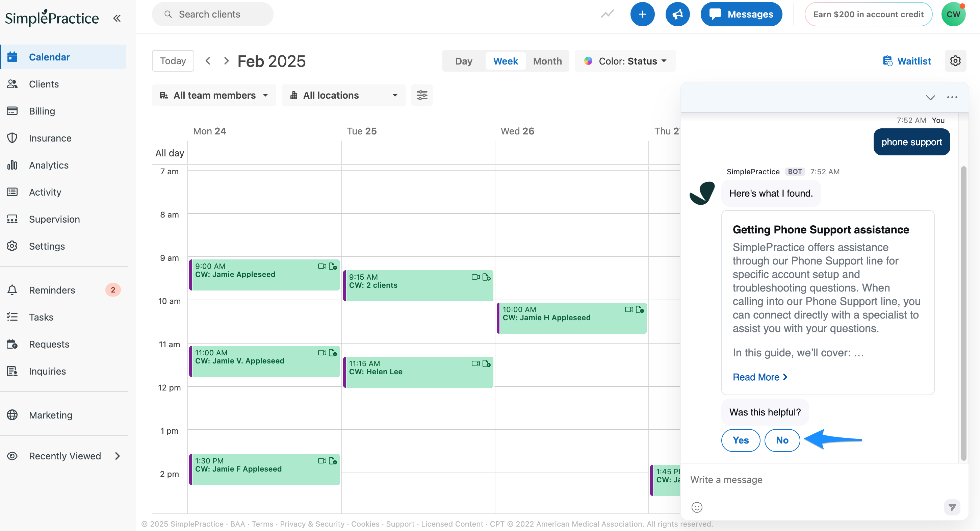Click chat send arrow button
The width and height of the screenshot is (980, 531).
(952, 507)
